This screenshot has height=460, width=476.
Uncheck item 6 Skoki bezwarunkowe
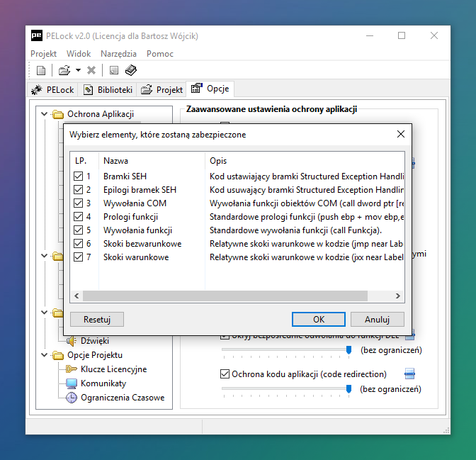79,244
